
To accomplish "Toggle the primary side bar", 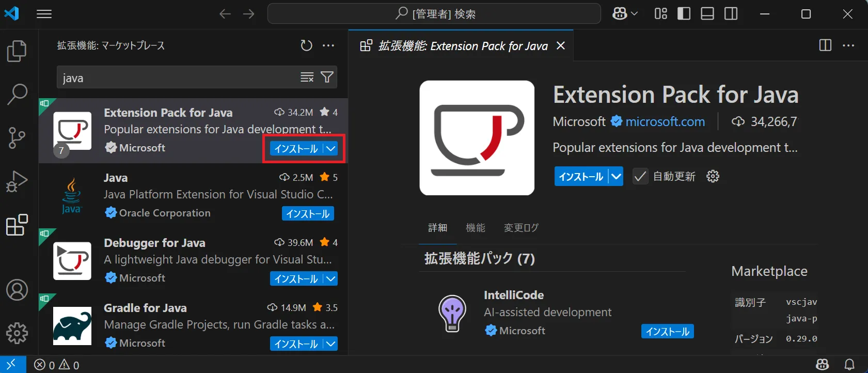I will coord(684,14).
